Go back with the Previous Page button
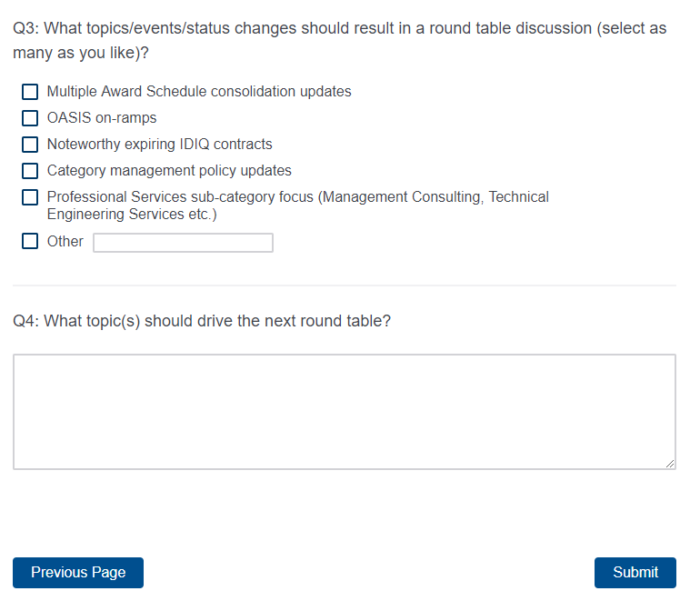The image size is (700, 611). 78,573
